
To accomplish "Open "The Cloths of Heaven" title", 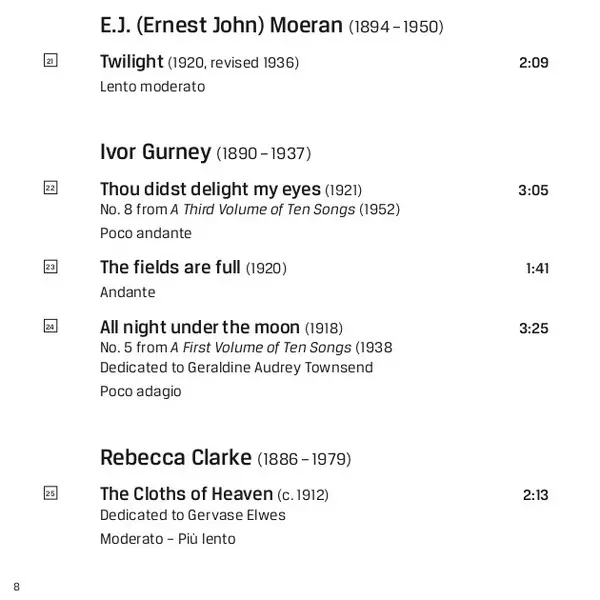I will coord(186,494).
